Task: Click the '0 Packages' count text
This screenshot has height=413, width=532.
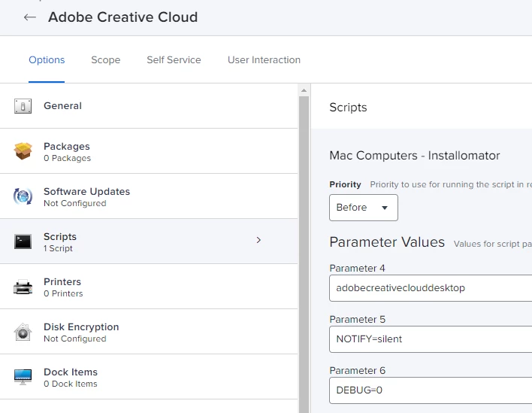Action: point(67,158)
